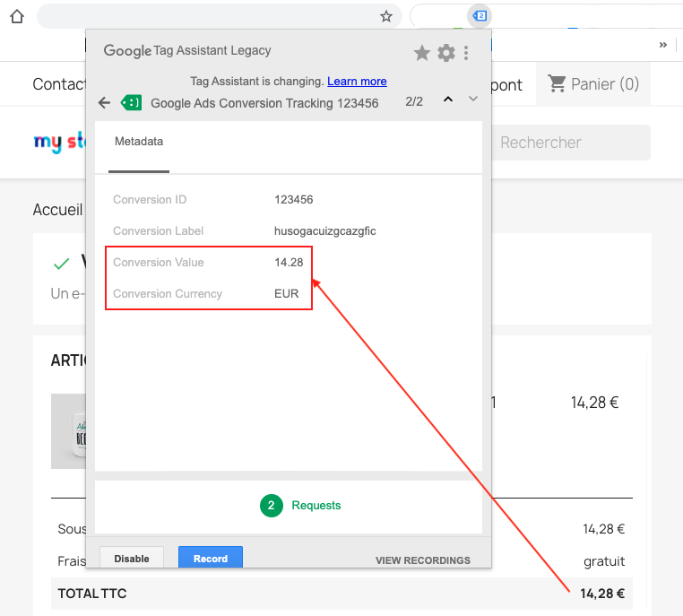Open the Panier (0) cart link
The image size is (683, 616).
pyautogui.click(x=593, y=83)
